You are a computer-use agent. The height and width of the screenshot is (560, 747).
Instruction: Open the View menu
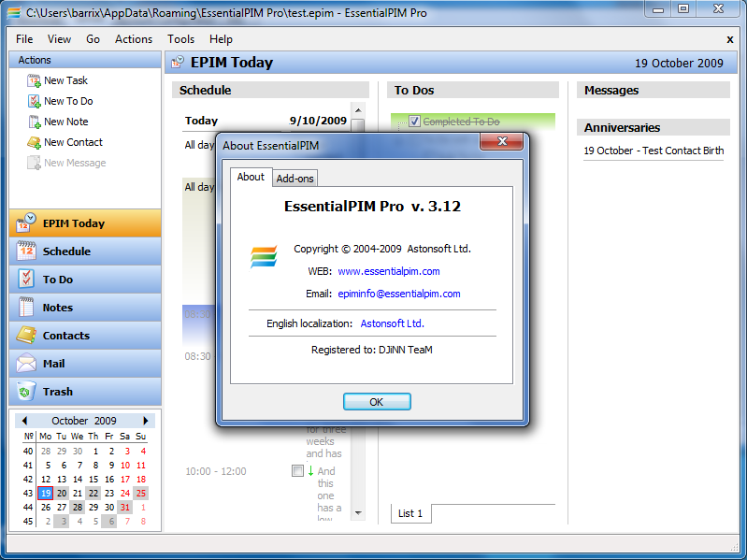pos(59,39)
